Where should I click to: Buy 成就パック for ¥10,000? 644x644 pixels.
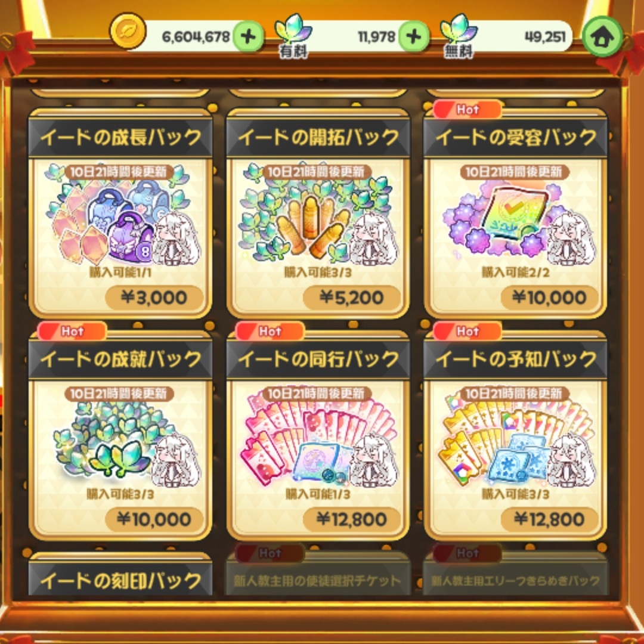(x=154, y=519)
